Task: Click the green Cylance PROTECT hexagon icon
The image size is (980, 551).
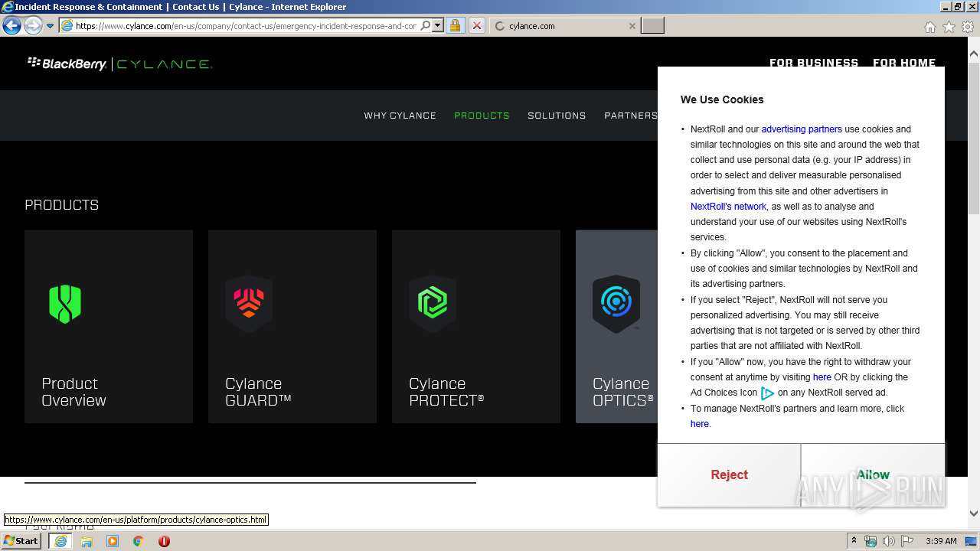Action: click(433, 303)
